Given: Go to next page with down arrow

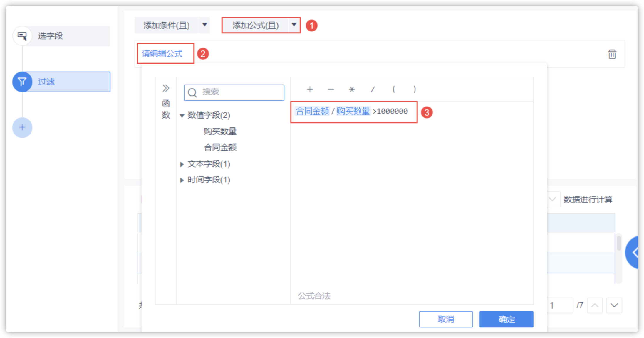Looking at the screenshot, I should click(x=614, y=305).
